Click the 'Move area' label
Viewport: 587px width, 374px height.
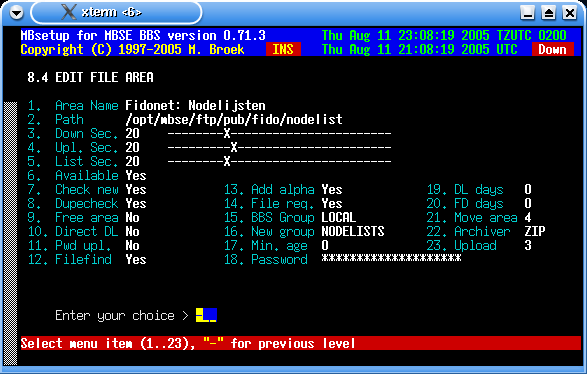tap(486, 218)
